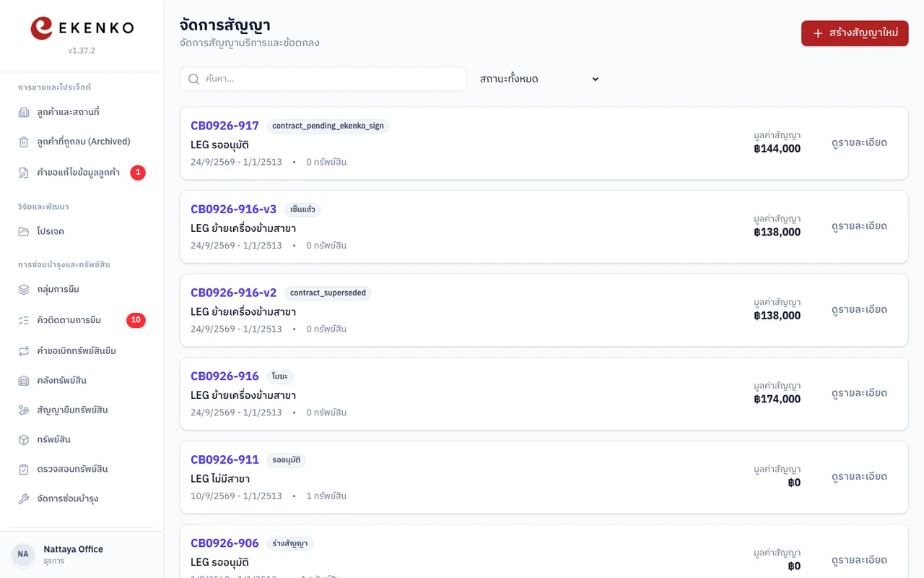Click the signature icon beside สัญญายืมทรัพย์สิน
Viewport: 924px width, 578px height.
tap(24, 410)
